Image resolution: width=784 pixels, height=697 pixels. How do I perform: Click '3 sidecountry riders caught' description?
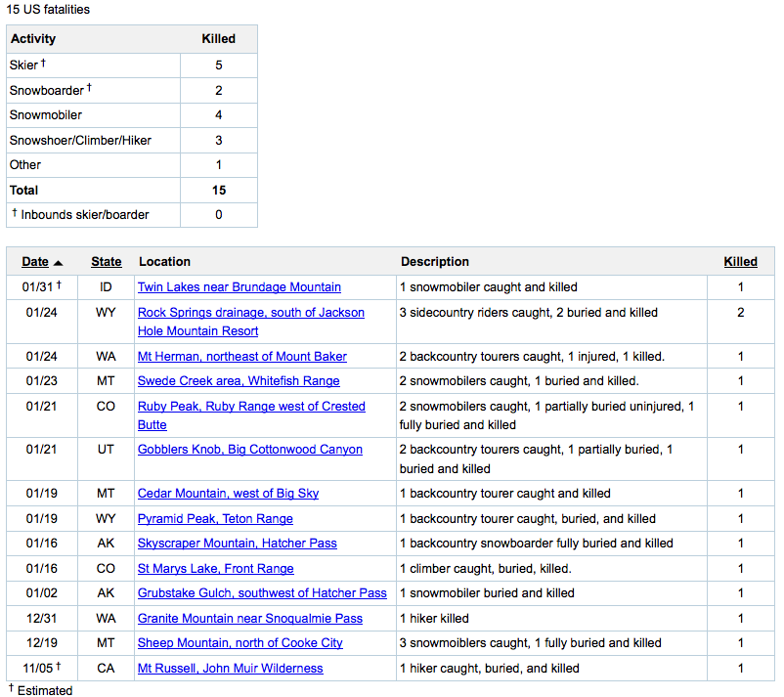point(529,313)
